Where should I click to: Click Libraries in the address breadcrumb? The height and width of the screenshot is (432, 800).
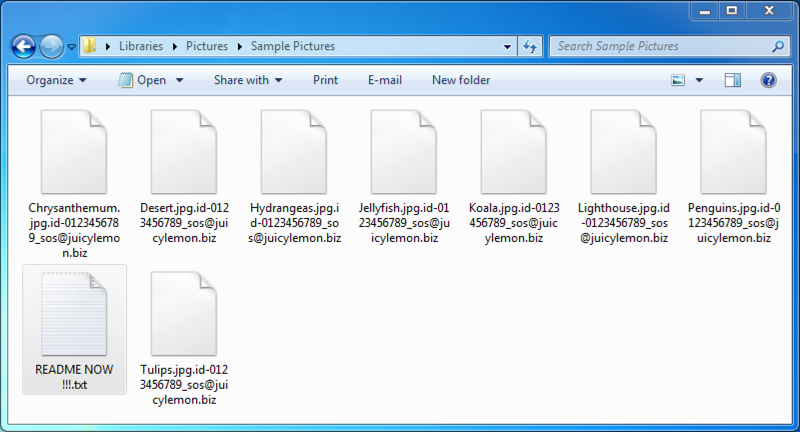tap(141, 46)
